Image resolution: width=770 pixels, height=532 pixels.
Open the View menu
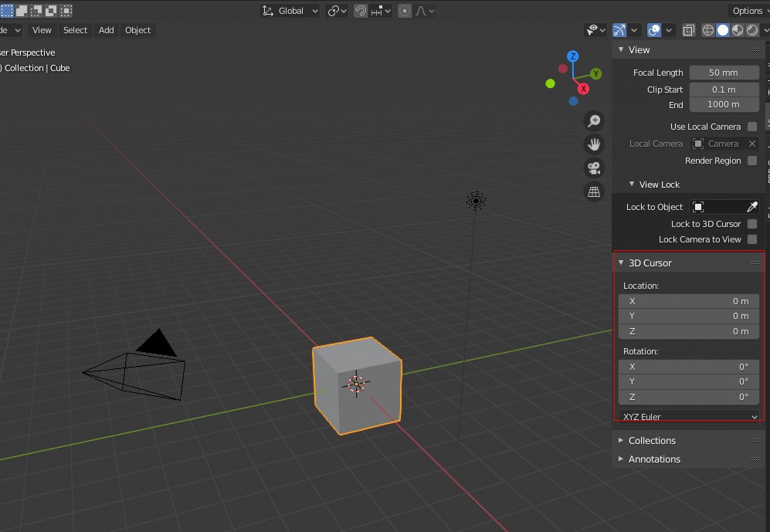42,30
